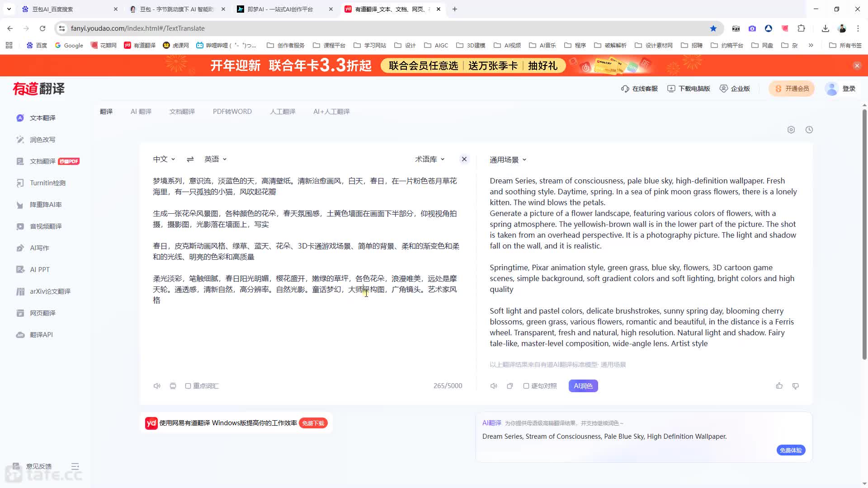Switch to the AI 翻译 tab
This screenshot has width=868, height=488.
141,112
